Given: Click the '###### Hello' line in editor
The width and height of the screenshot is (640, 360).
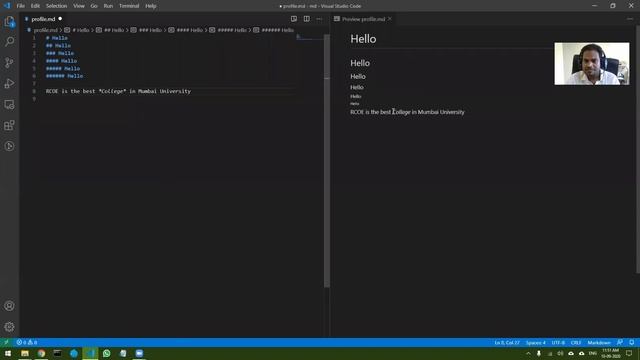Looking at the screenshot, I should pyautogui.click(x=64, y=76).
